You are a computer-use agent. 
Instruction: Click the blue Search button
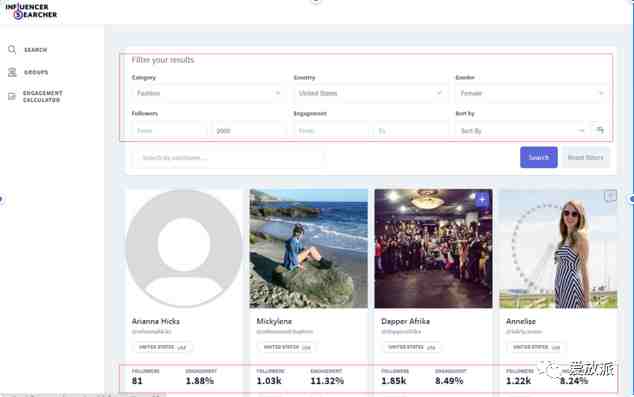coord(539,157)
